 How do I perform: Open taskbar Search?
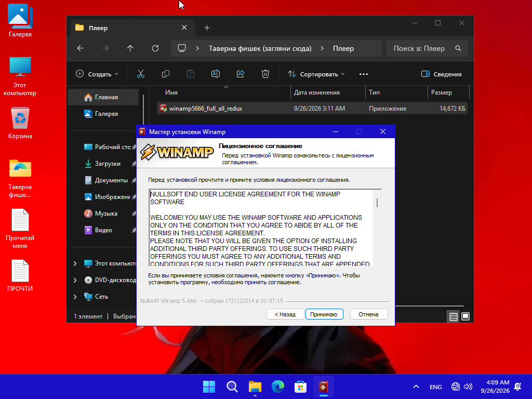(x=232, y=387)
